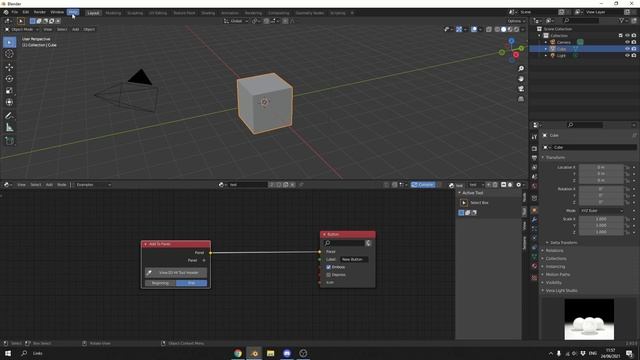Activate the 3D Cursor tool

[x=9, y=53]
